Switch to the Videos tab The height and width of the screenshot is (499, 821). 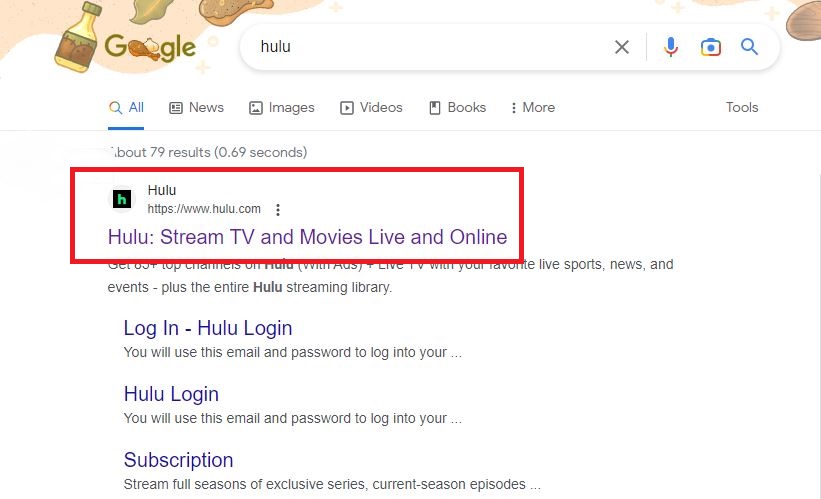pos(371,107)
